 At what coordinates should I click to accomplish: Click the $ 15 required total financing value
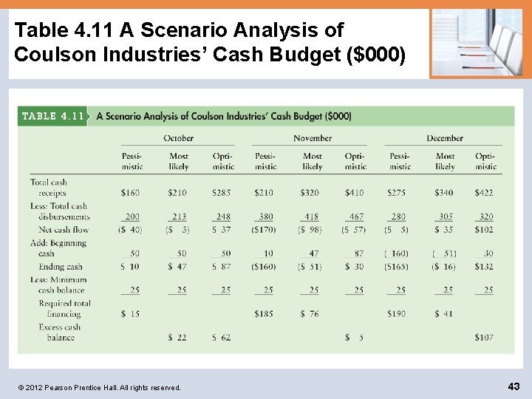point(130,314)
